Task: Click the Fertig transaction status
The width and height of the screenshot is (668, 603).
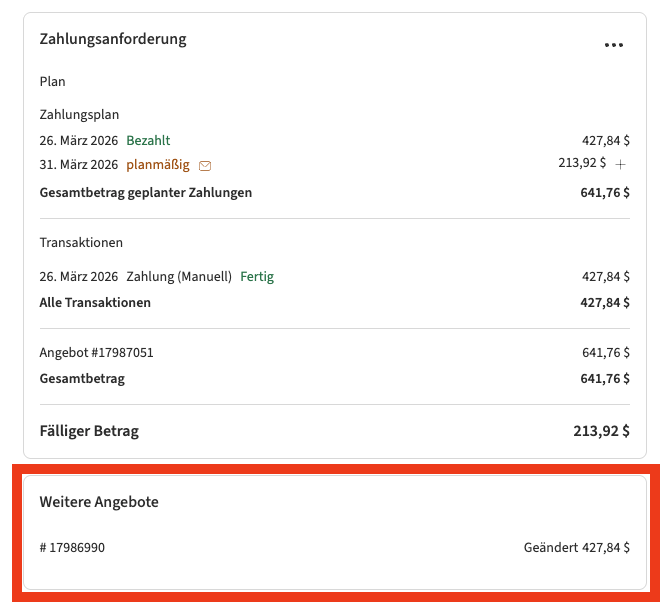Action: [257, 276]
